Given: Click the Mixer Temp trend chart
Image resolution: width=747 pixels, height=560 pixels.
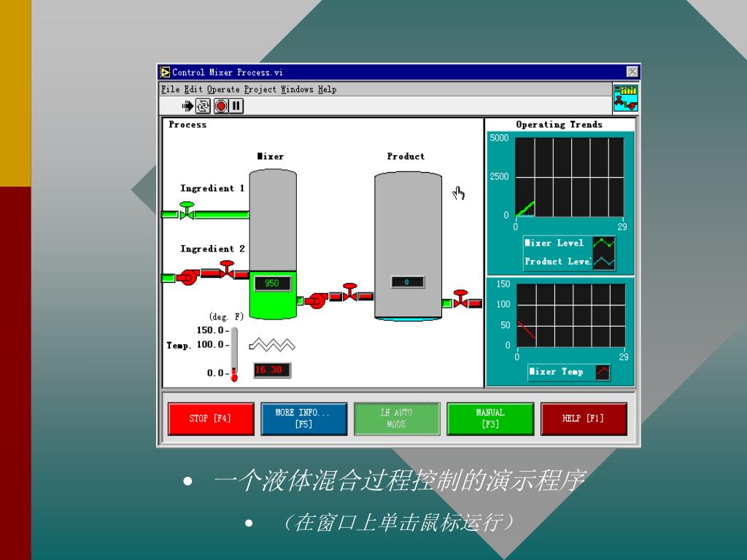Looking at the screenshot, I should click(570, 316).
